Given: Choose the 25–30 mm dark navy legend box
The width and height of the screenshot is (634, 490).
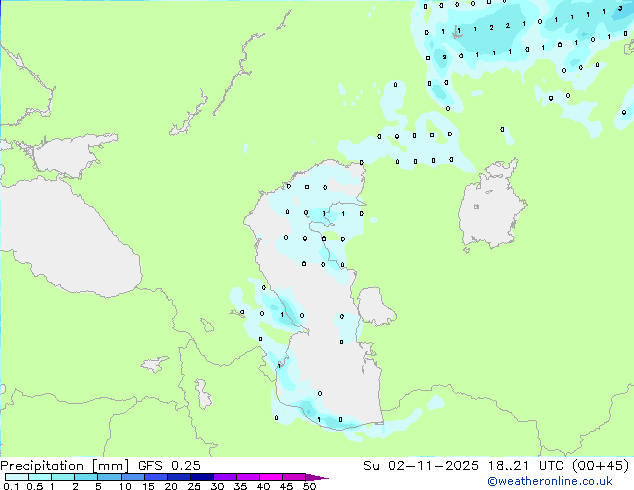Looking at the screenshot, I should click(x=201, y=477).
